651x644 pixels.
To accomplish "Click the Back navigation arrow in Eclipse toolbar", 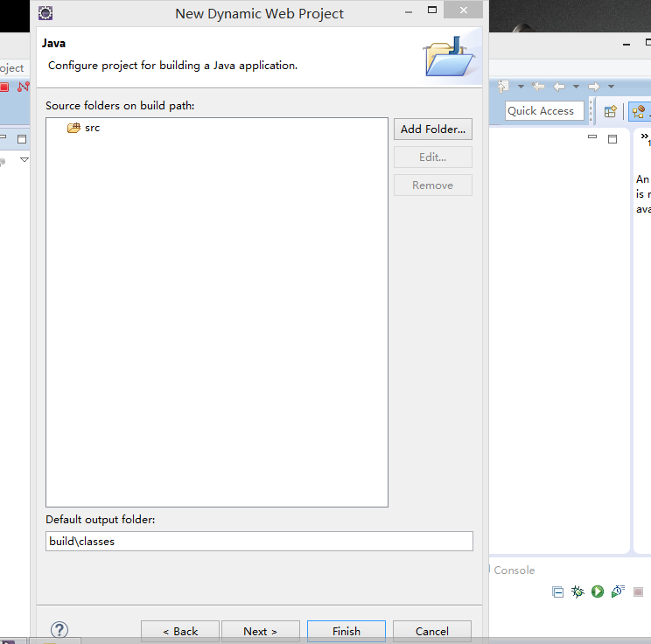I will (x=559, y=87).
